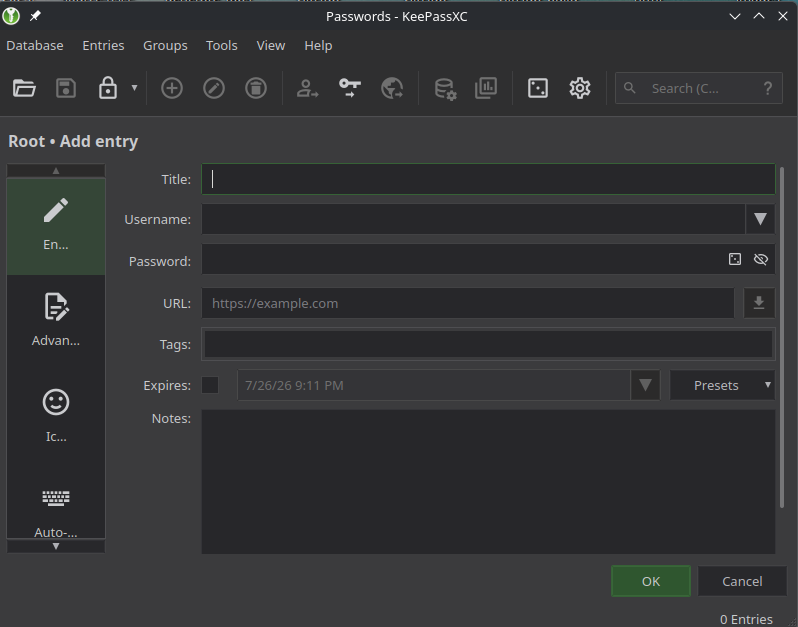Open the Presets dropdown
The height and width of the screenshot is (627, 798).
pyautogui.click(x=722, y=385)
